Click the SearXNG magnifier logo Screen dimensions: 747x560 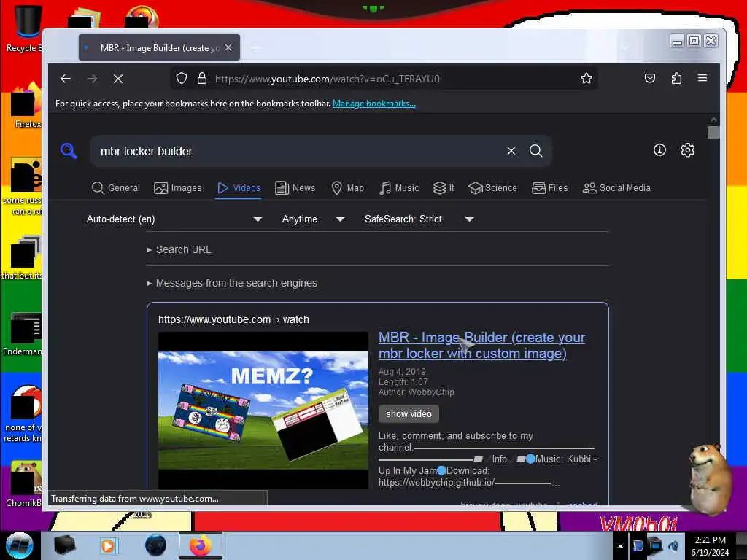coord(69,151)
